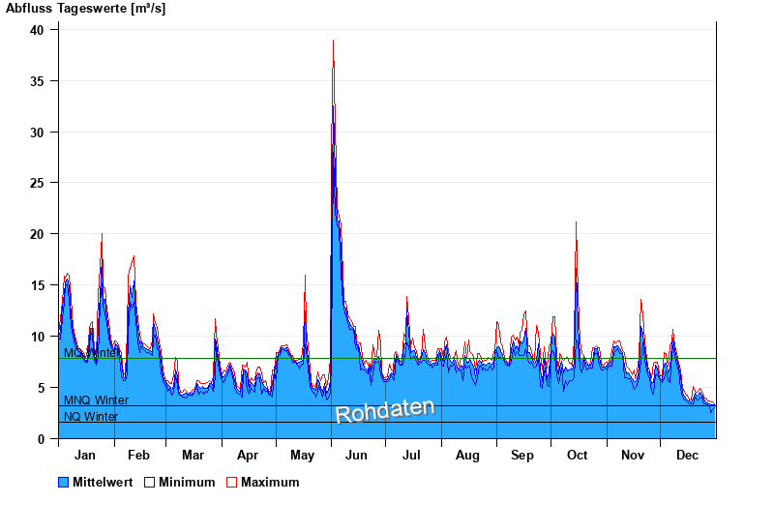Select the Jun month axis label
The height and width of the screenshot is (532, 774).
tap(357, 455)
